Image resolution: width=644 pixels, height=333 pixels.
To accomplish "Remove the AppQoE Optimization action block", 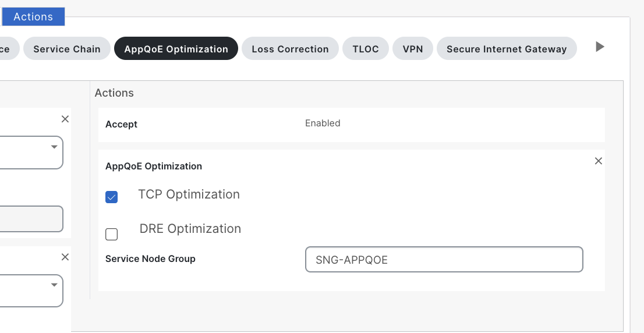I will click(598, 161).
